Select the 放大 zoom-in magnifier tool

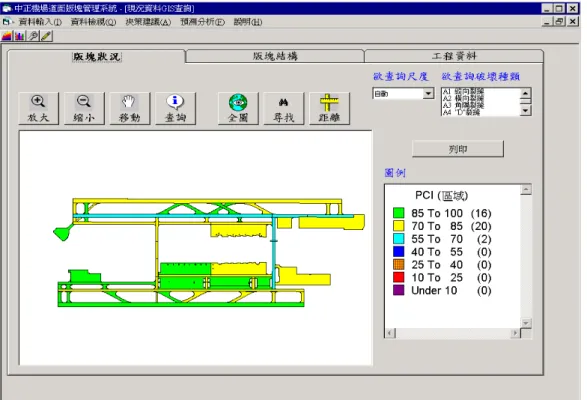(39, 108)
